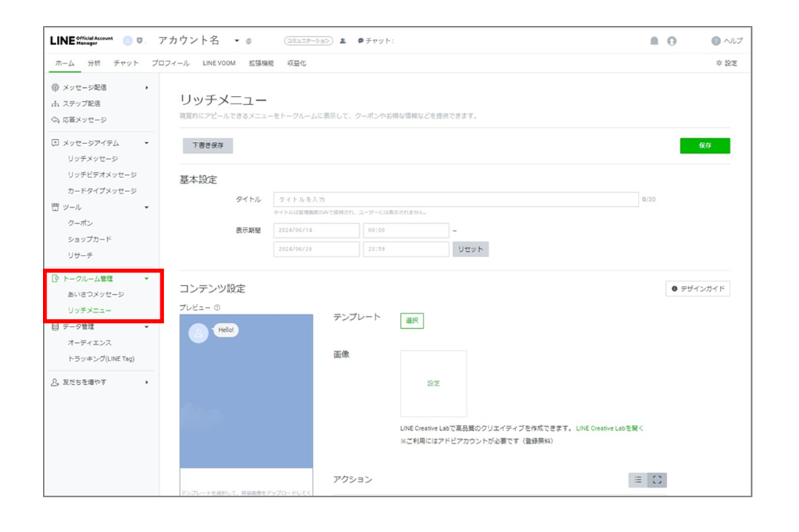Image resolution: width=799 pixels, height=532 pixels.
Task: Click the データ管理 database icon
Action: point(55,327)
